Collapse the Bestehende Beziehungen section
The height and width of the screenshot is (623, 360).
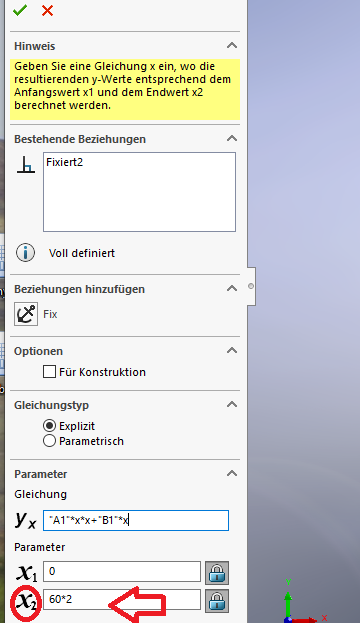(x=232, y=138)
